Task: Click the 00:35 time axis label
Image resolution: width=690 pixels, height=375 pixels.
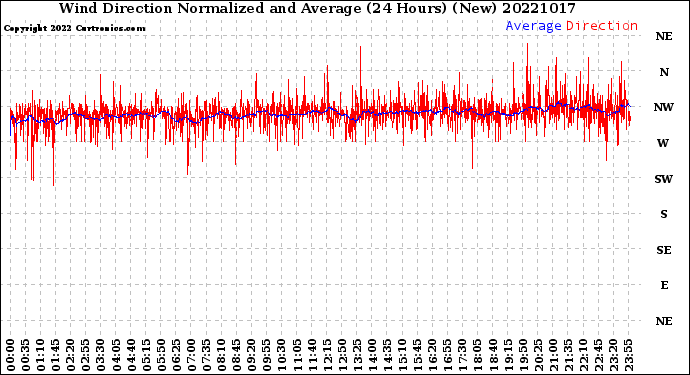Action: tap(26, 355)
